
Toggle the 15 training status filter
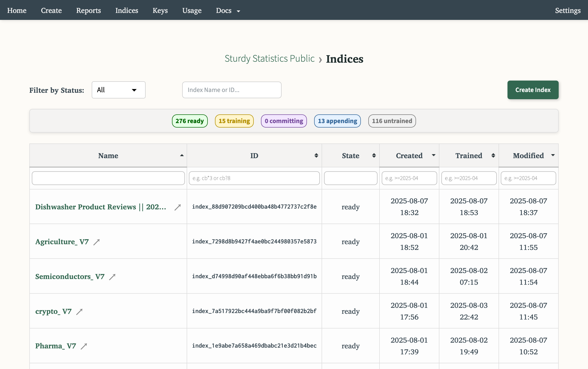pos(234,121)
